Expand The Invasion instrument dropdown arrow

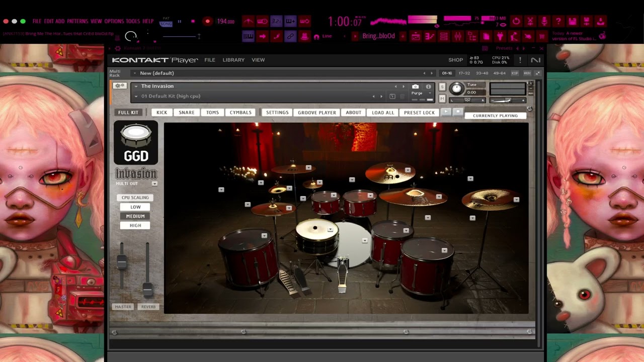coord(135,86)
